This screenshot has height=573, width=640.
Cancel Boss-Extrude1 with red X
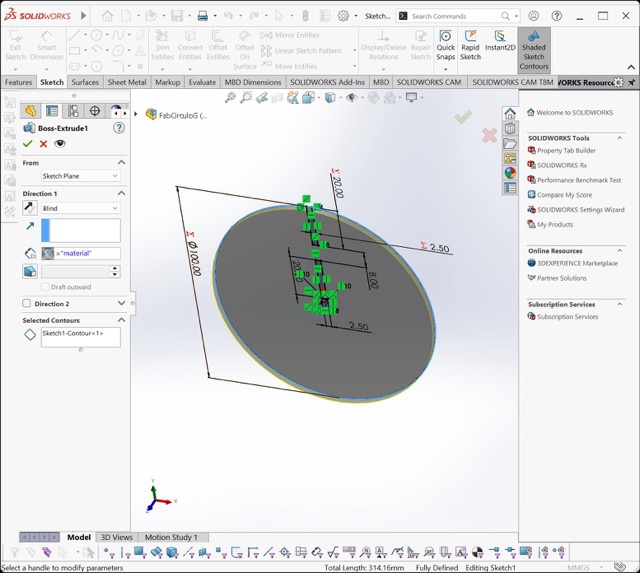point(43,144)
